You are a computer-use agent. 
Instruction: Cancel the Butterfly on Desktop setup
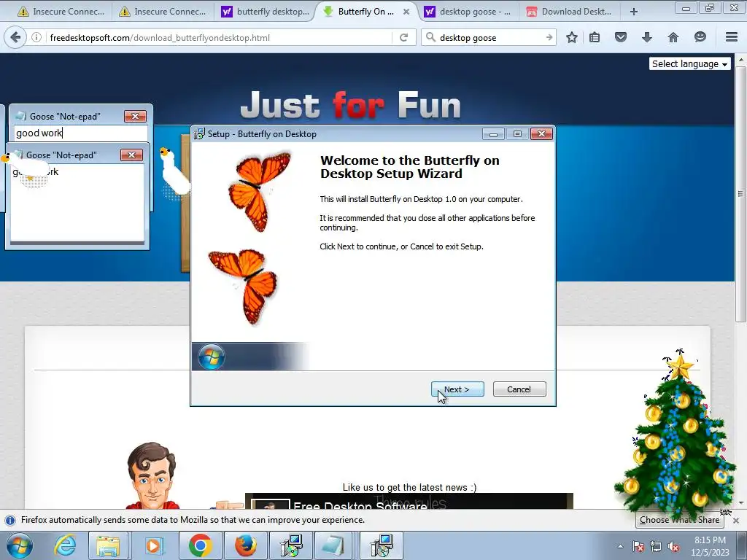519,389
